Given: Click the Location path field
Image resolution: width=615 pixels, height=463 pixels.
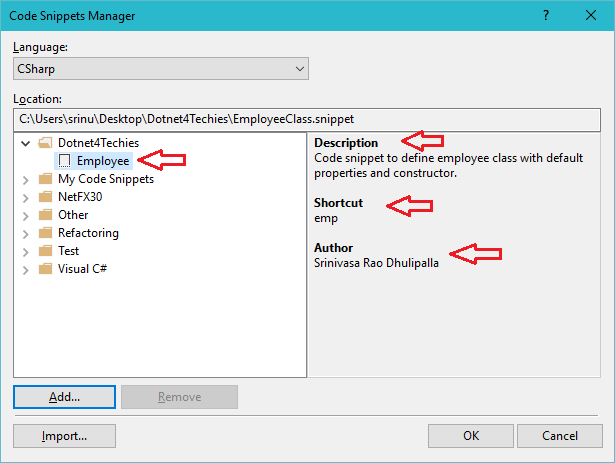Looking at the screenshot, I should 307,120.
